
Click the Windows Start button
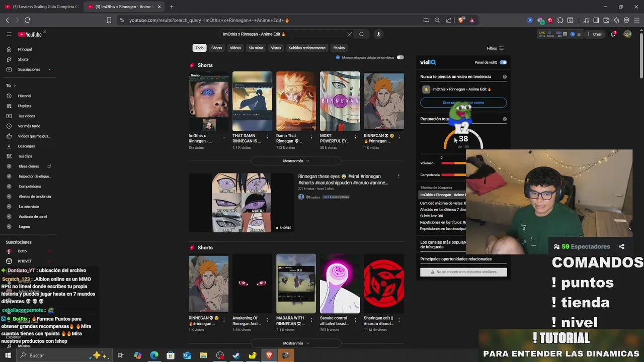click(x=8, y=355)
